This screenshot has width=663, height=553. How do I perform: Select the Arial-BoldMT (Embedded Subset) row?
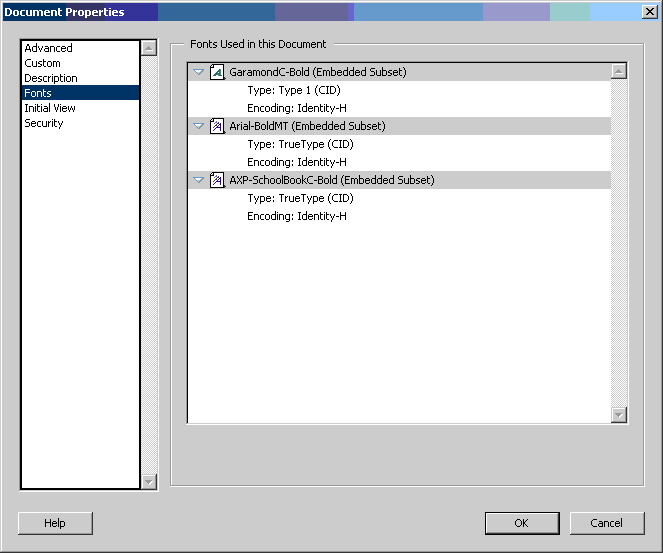point(399,126)
